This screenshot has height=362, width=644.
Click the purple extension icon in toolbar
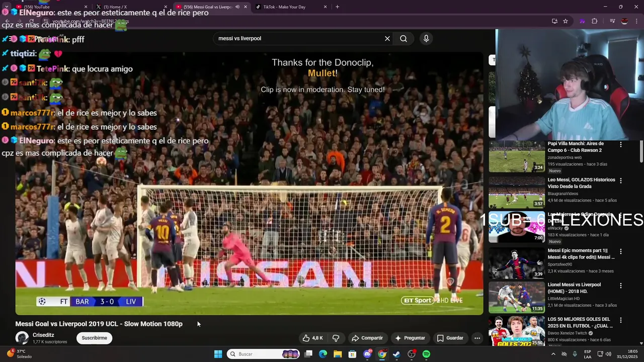click(x=582, y=21)
